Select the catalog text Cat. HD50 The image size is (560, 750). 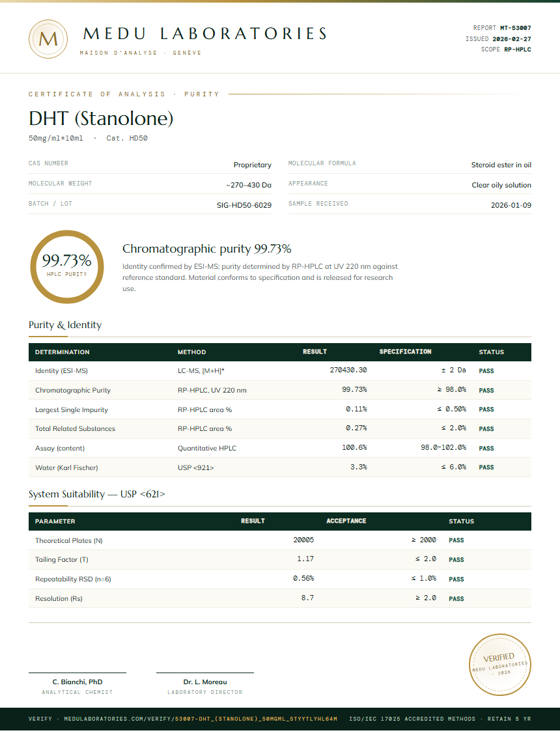127,138
